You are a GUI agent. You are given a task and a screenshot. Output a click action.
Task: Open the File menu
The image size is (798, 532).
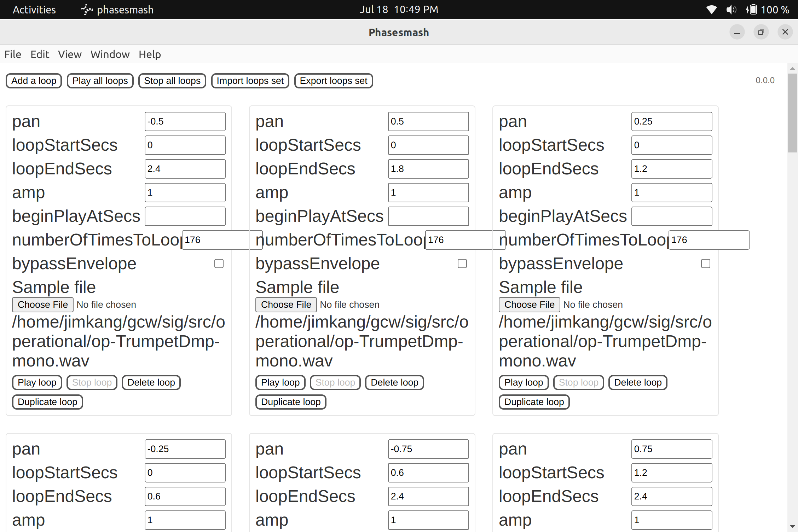pyautogui.click(x=13, y=54)
